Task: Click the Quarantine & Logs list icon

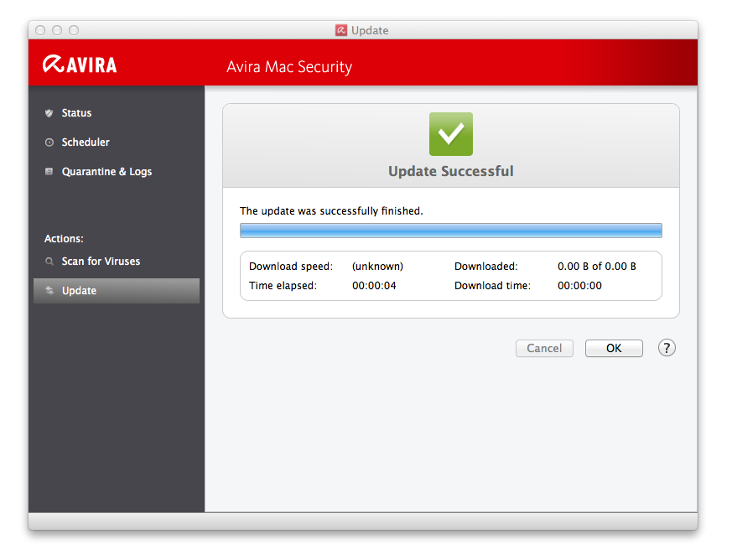Action: 49,172
